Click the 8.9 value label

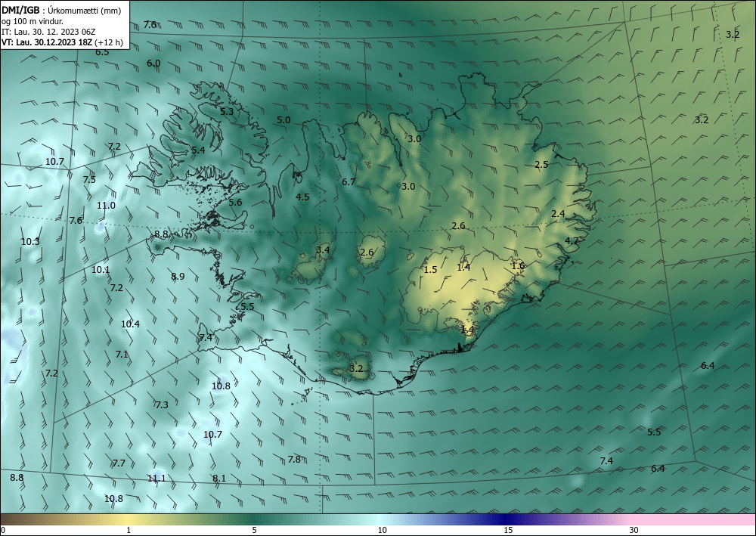tap(178, 276)
